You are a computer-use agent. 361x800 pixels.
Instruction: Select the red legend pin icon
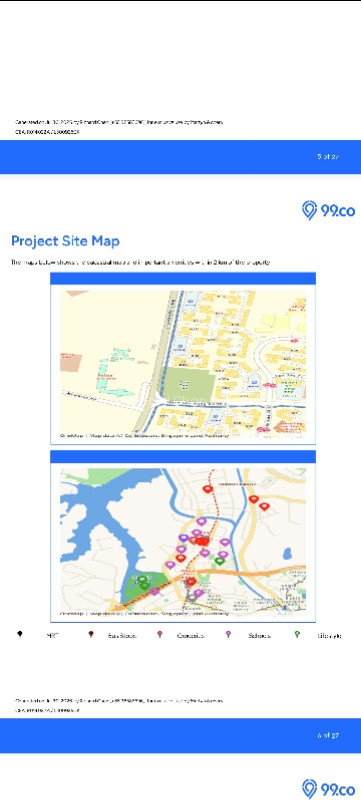point(160,634)
